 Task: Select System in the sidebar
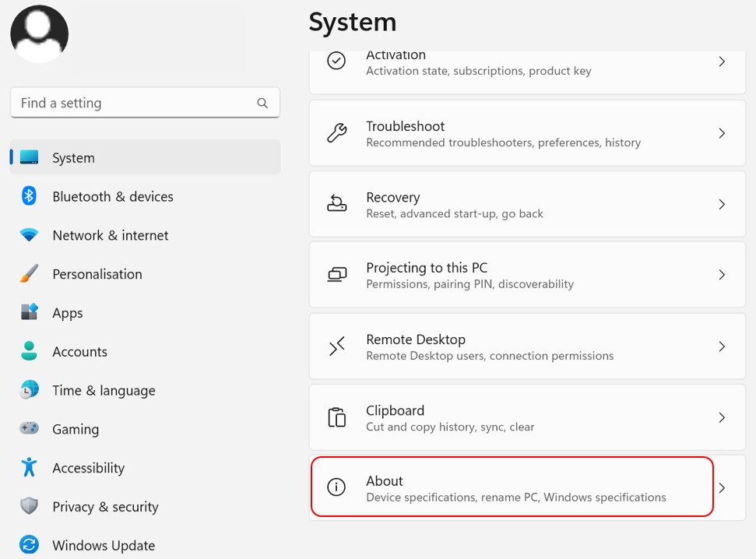pos(145,157)
